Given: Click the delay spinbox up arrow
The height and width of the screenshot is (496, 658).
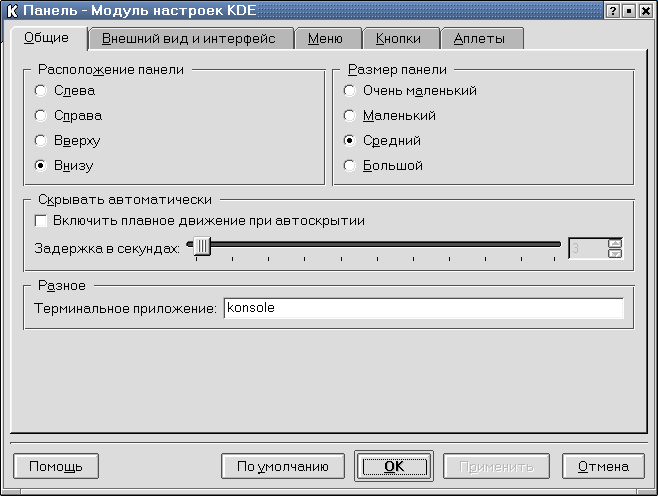Looking at the screenshot, I should pyautogui.click(x=615, y=242).
